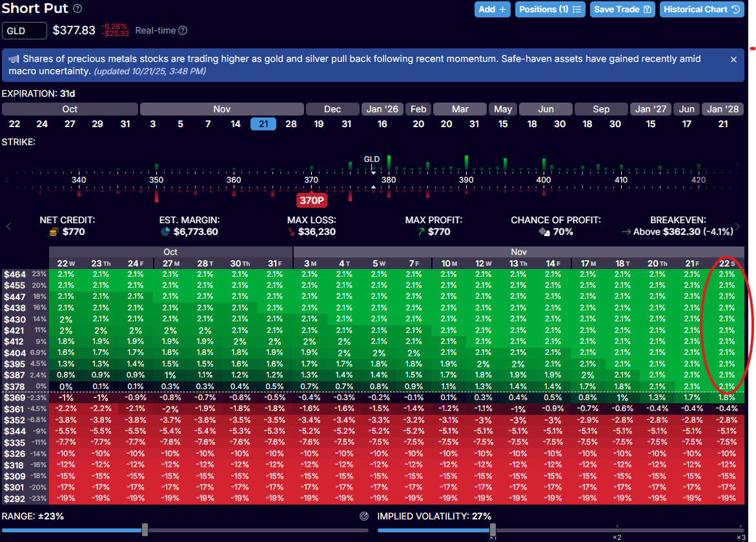Open the Short Put help tooltip icon
Viewport: 756px width, 542px height.
(x=77, y=8)
